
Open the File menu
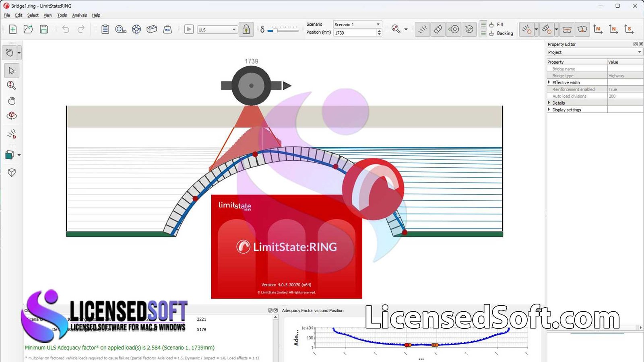click(7, 15)
